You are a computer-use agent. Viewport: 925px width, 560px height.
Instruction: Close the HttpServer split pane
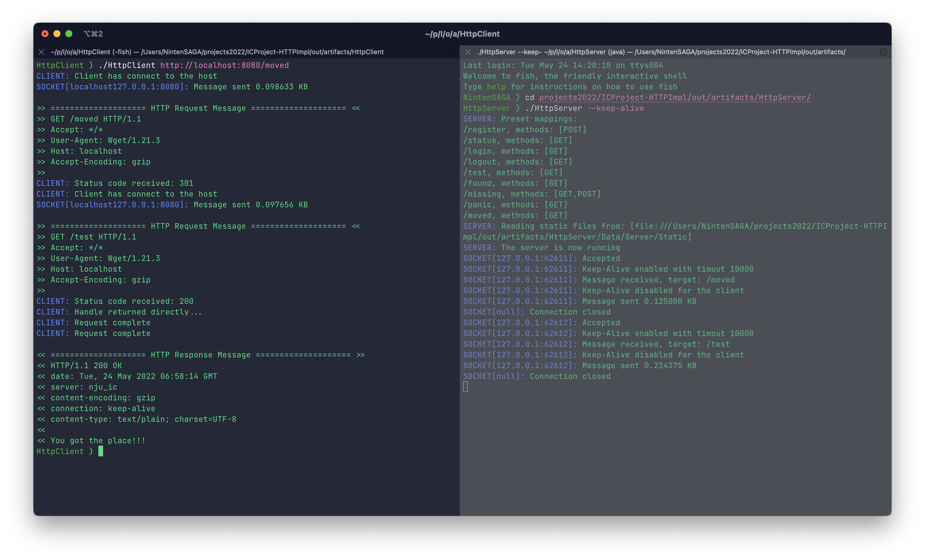[x=468, y=52]
